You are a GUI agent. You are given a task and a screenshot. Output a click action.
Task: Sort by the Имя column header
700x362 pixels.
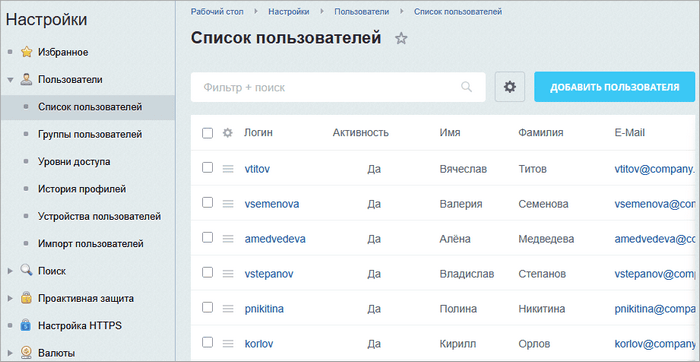tap(450, 133)
